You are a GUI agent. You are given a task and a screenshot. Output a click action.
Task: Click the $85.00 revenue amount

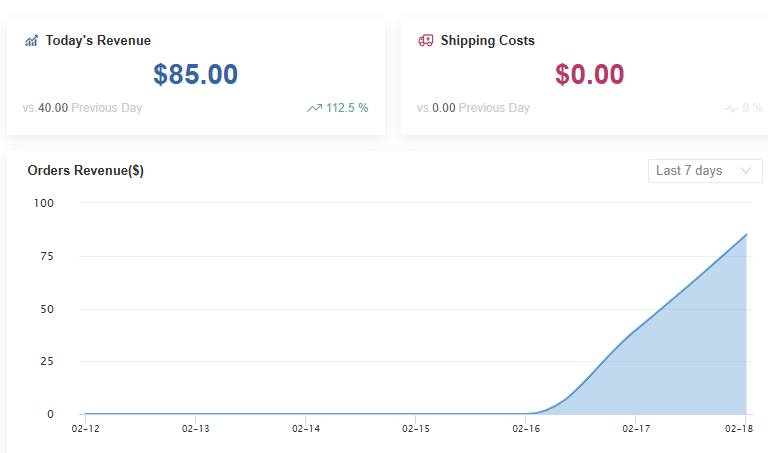(196, 75)
